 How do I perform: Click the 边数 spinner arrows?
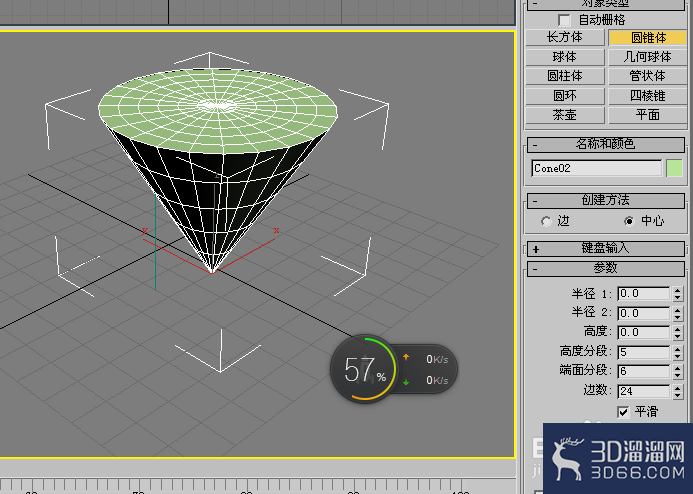click(x=678, y=391)
